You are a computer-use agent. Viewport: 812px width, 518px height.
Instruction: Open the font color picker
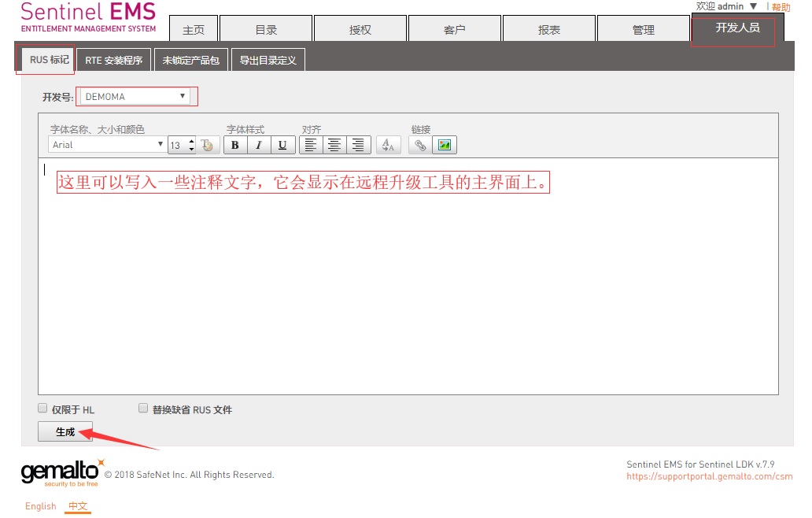[x=207, y=145]
